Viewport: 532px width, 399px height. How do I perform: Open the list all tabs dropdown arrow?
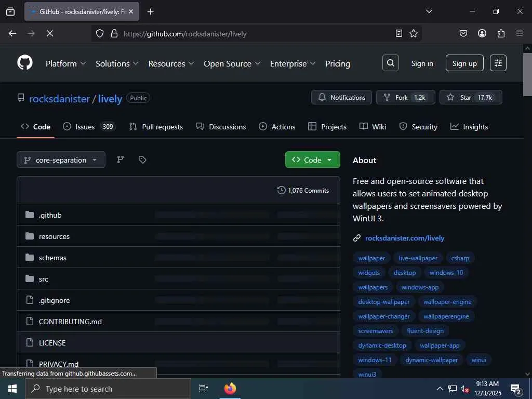tap(429, 11)
